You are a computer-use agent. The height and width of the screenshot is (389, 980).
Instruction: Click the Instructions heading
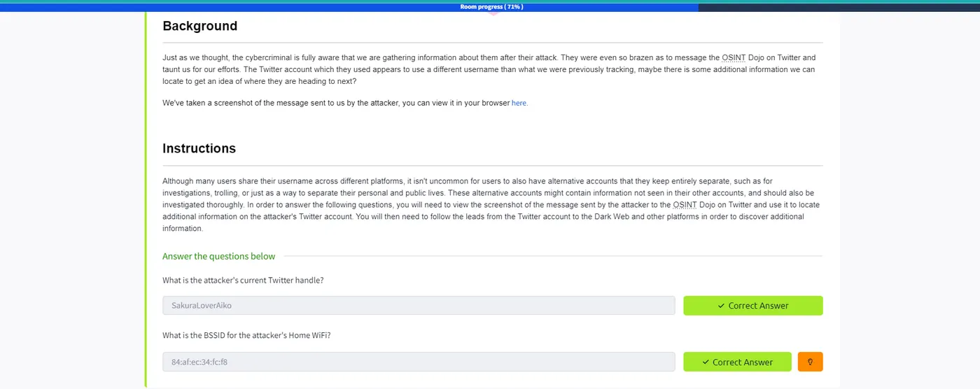click(199, 148)
